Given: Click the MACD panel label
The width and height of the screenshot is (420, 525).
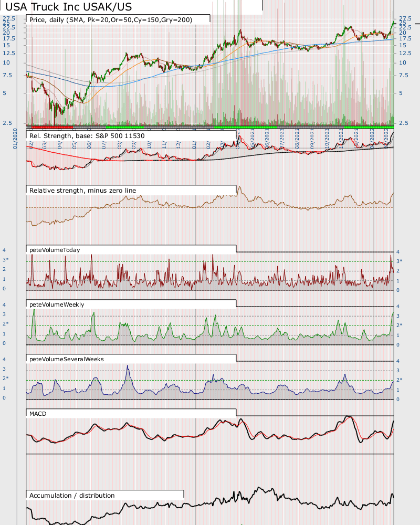Looking at the screenshot, I should coord(38,414).
